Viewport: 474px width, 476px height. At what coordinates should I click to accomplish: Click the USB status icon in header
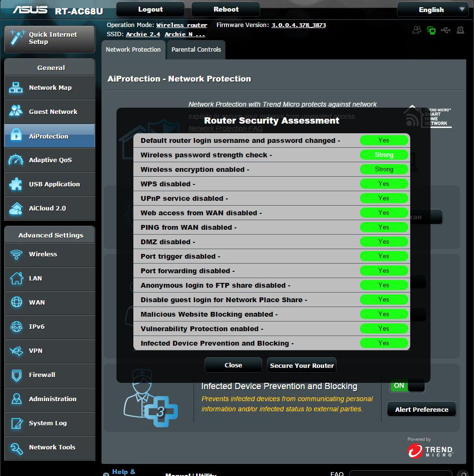tap(446, 30)
